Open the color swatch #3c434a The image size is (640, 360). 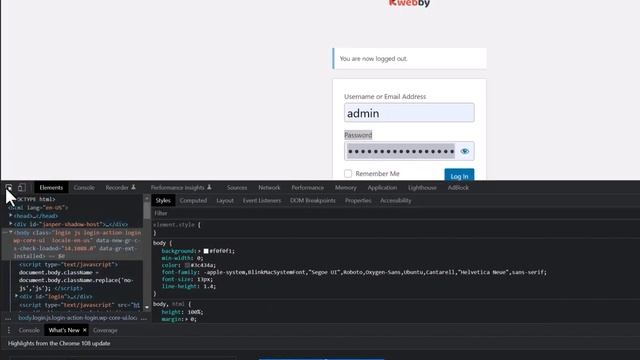coord(187,265)
